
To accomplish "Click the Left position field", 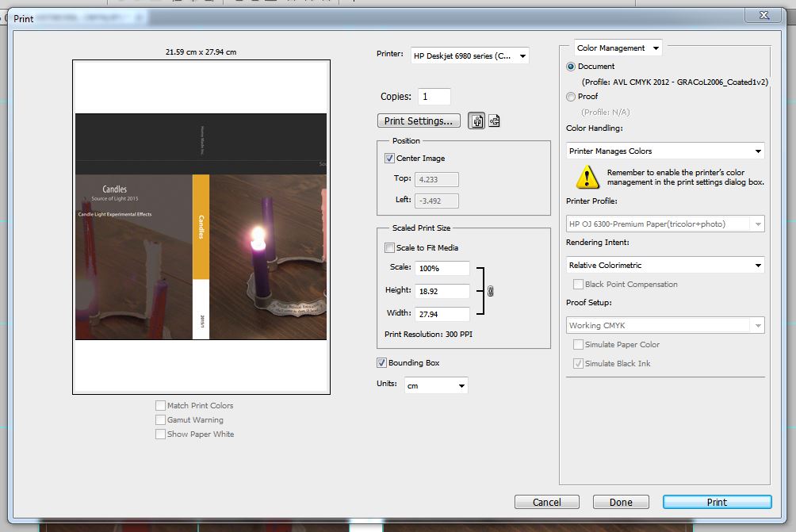I will [x=437, y=201].
